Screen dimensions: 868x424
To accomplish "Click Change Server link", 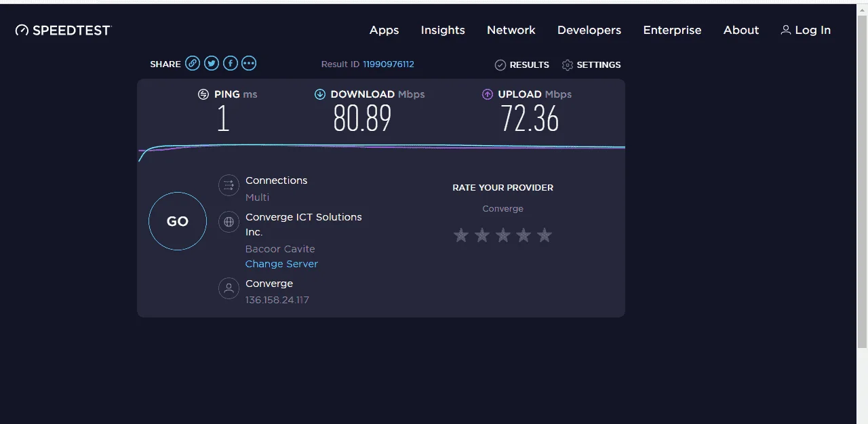I will [x=281, y=264].
